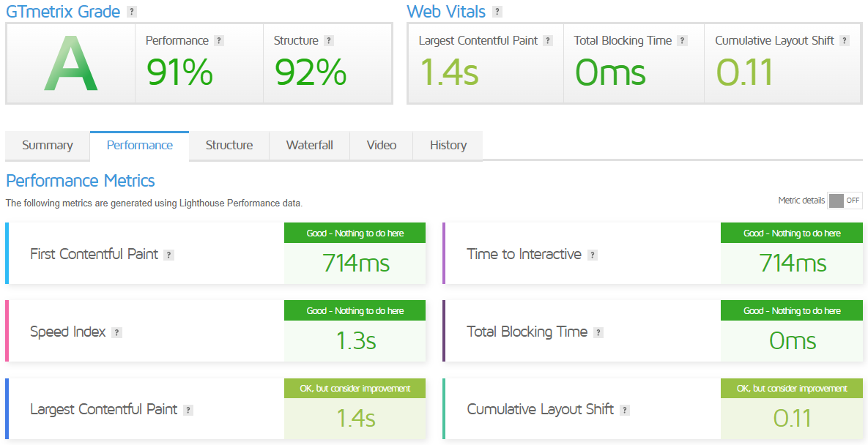The image size is (868, 445).
Task: Open help for Web Vitals Total Blocking Time
Action: point(683,41)
